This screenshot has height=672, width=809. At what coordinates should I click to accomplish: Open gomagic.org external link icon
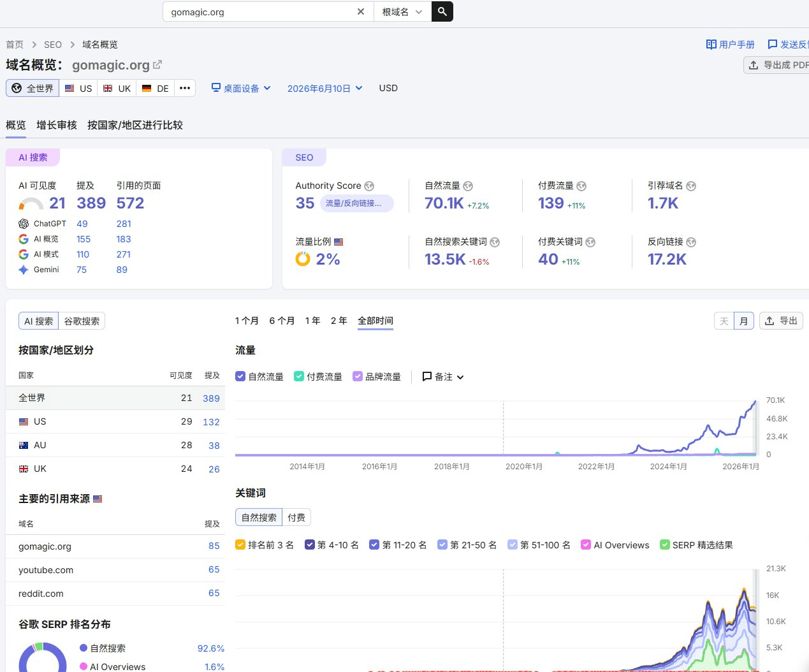[157, 64]
